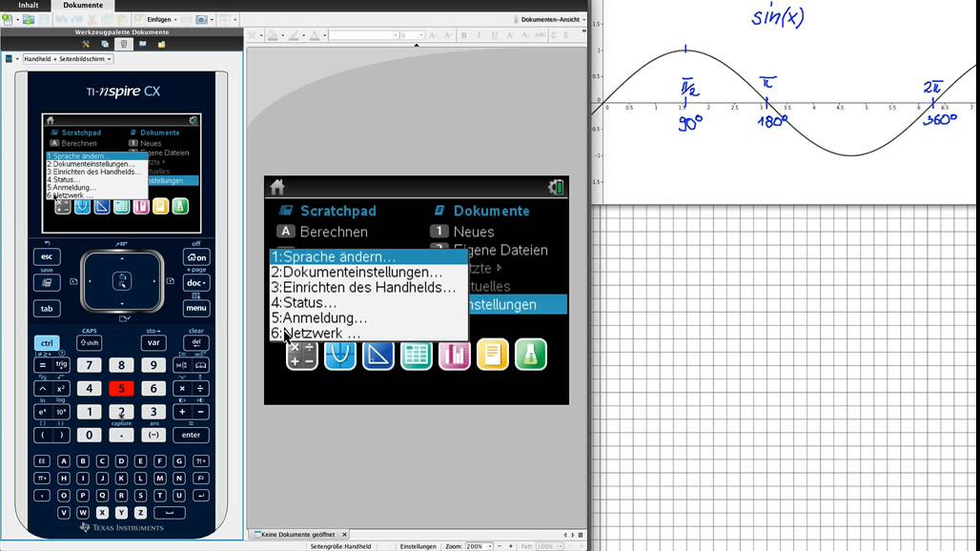
Task: Click the home icon on the large screen
Action: pyautogui.click(x=277, y=187)
